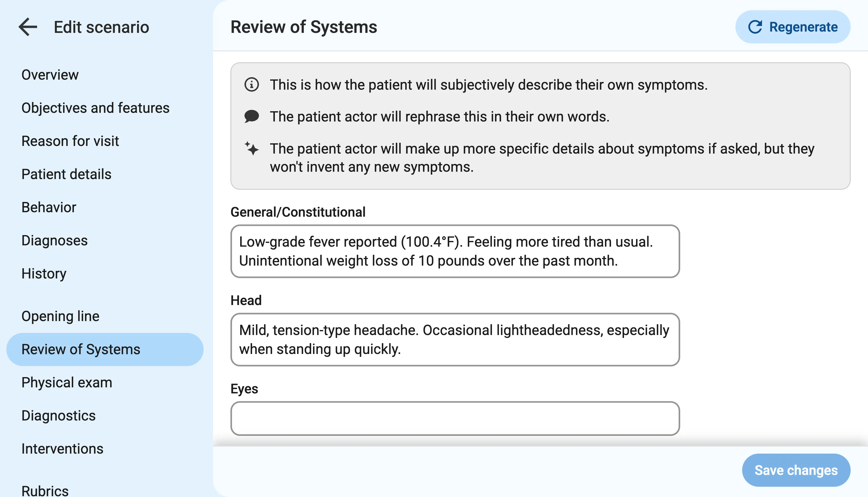Image resolution: width=868 pixels, height=497 pixels.
Task: Click the info circle icon
Action: click(251, 85)
